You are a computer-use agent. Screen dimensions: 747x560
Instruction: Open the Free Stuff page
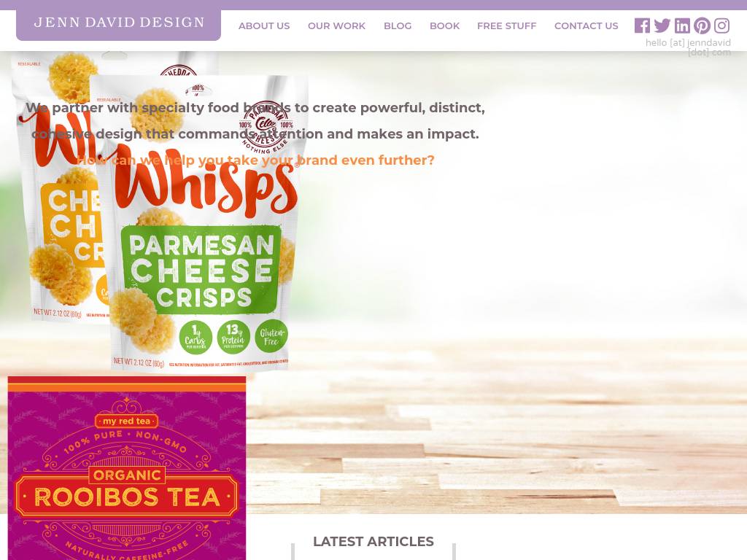pyautogui.click(x=506, y=26)
